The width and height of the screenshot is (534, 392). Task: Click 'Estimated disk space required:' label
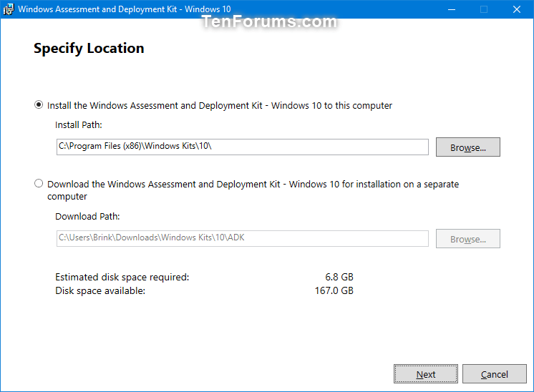pos(122,278)
